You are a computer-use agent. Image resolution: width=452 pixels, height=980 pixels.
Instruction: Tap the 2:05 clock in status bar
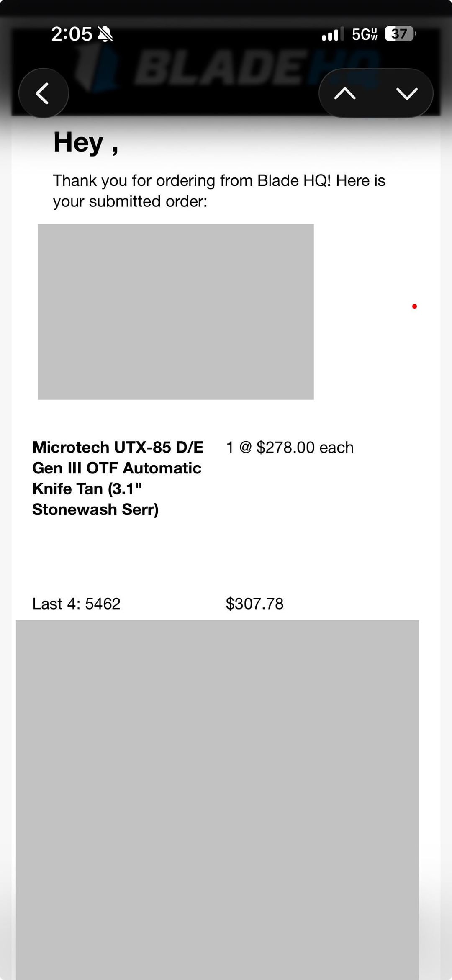point(72,34)
